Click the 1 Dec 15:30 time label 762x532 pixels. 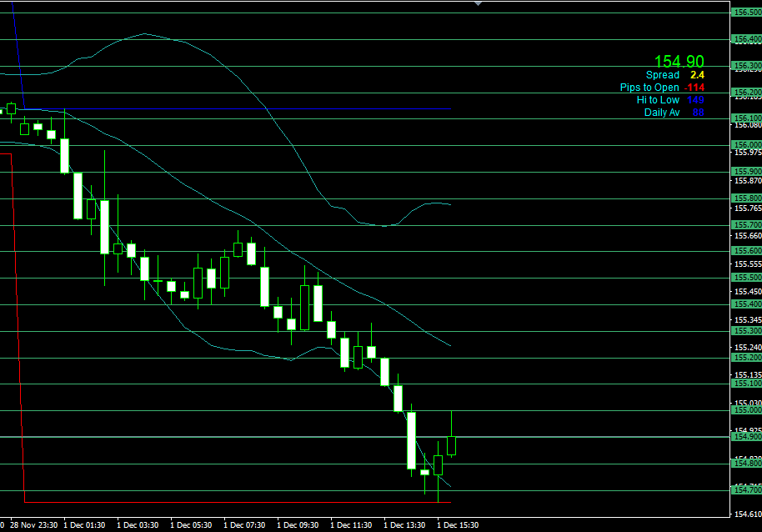[x=458, y=525]
